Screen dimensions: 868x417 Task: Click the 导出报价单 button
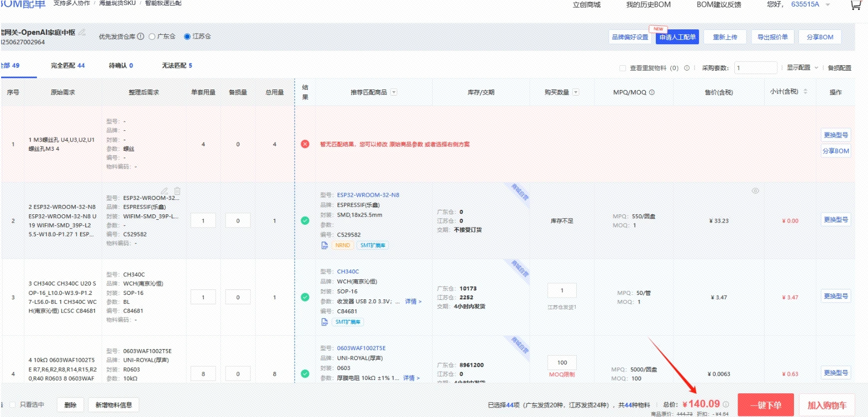tap(772, 37)
